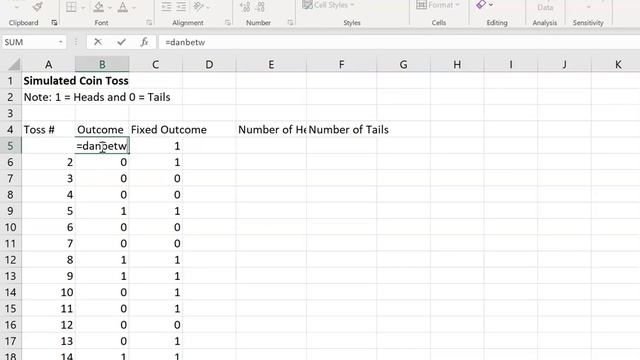The height and width of the screenshot is (360, 640).
Task: Open the Number format dialog launcher
Action: [x=290, y=23]
